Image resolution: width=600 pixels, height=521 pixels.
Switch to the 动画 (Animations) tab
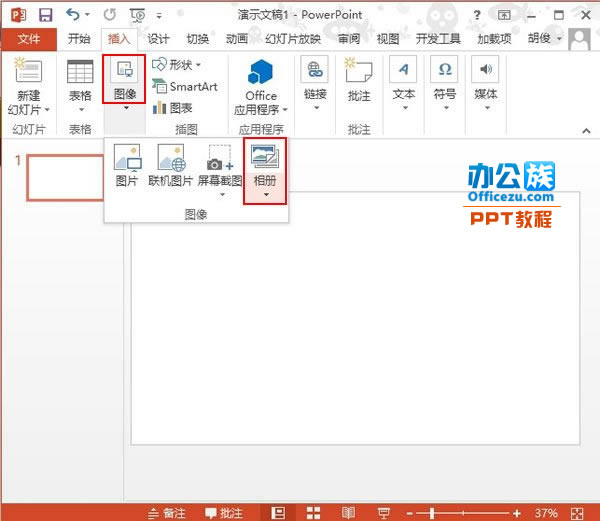pyautogui.click(x=237, y=39)
